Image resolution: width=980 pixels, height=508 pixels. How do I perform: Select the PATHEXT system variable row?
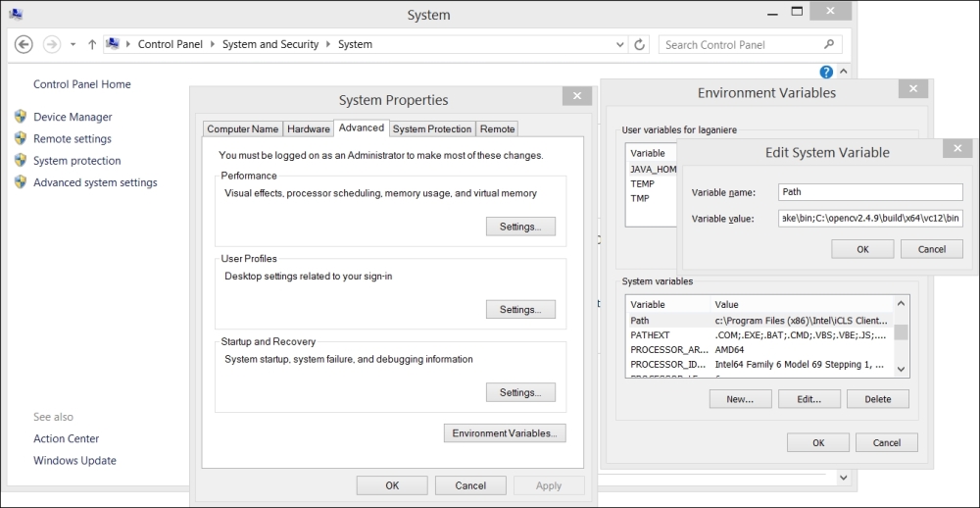pyautogui.click(x=760, y=335)
